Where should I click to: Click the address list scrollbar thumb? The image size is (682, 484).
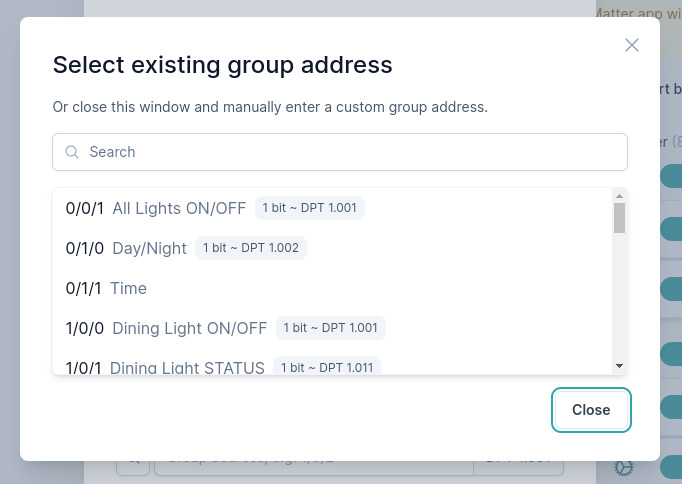click(x=619, y=218)
